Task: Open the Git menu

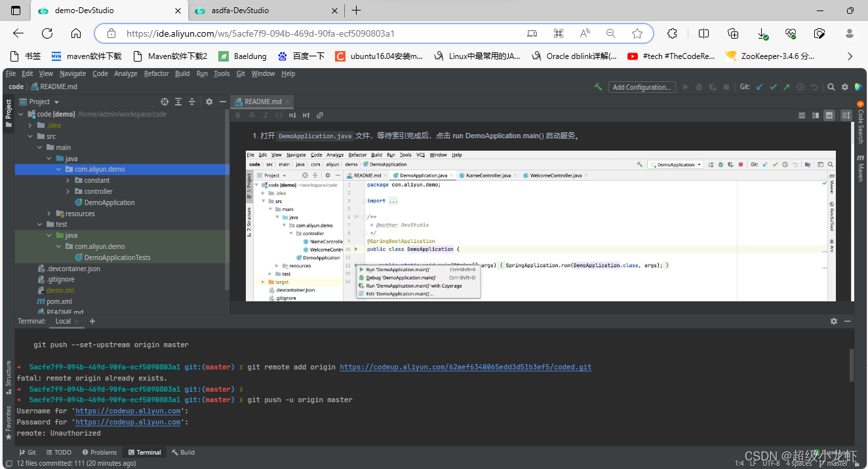Action: coord(241,73)
